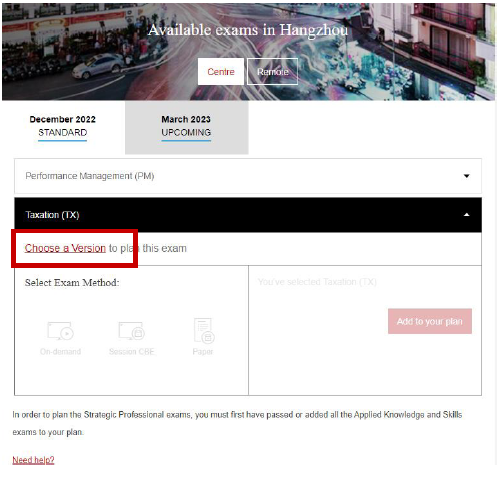The image size is (499, 477).
Task: Collapse the Taxation (TX) section arrow
Action: click(467, 215)
